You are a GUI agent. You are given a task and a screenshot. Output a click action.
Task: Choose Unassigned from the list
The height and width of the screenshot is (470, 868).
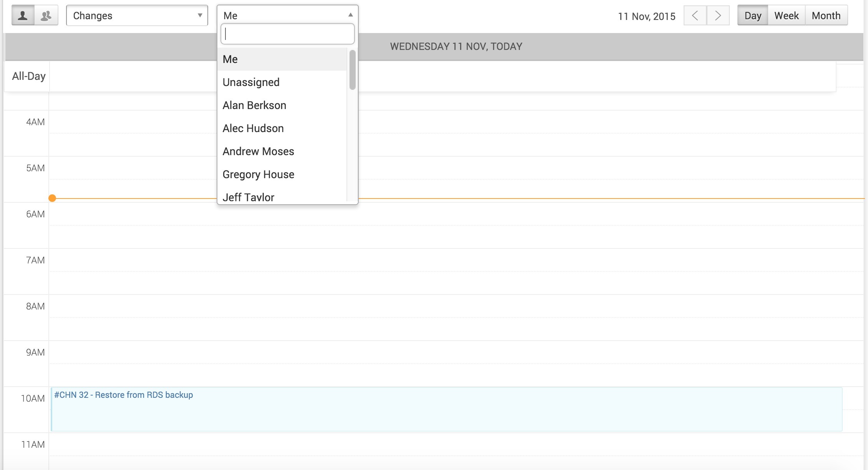pos(282,82)
